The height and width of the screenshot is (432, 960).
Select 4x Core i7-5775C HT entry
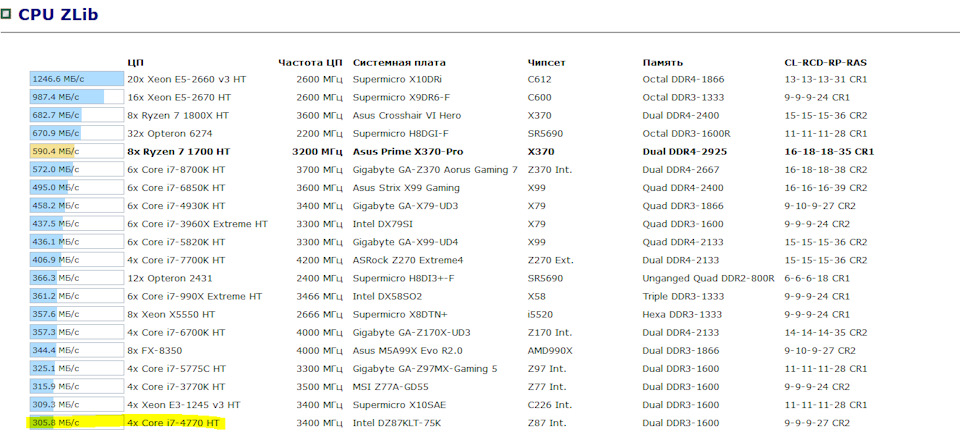pyautogui.click(x=176, y=368)
